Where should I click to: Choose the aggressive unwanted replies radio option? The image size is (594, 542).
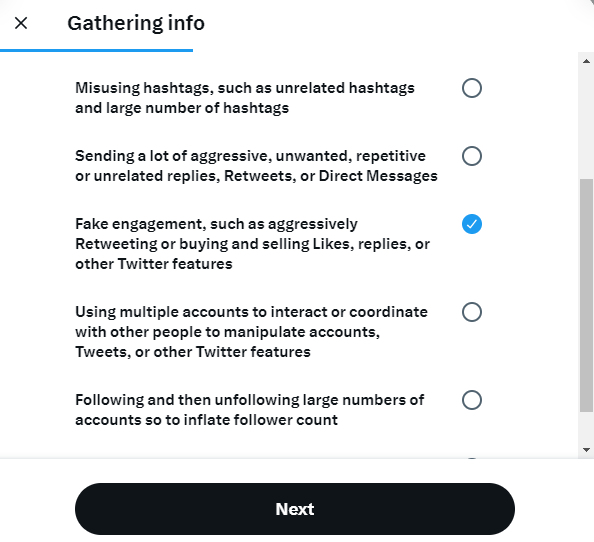pos(472,156)
